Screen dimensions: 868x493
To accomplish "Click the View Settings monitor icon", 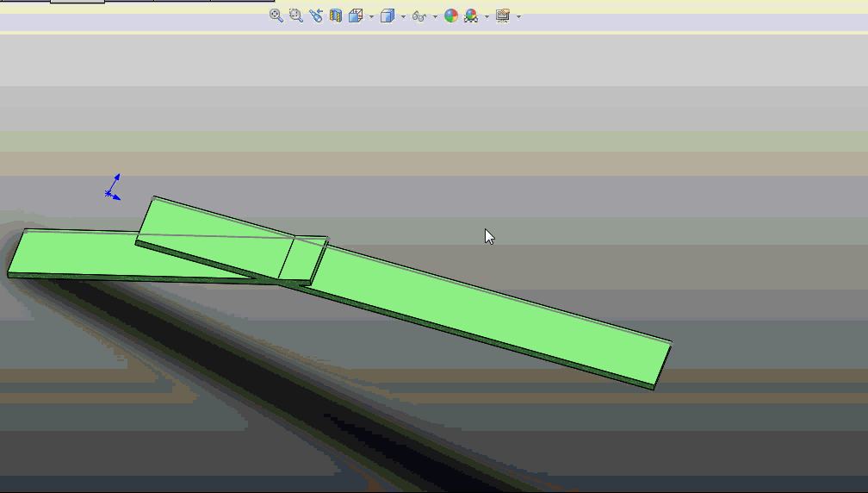I will (x=503, y=16).
